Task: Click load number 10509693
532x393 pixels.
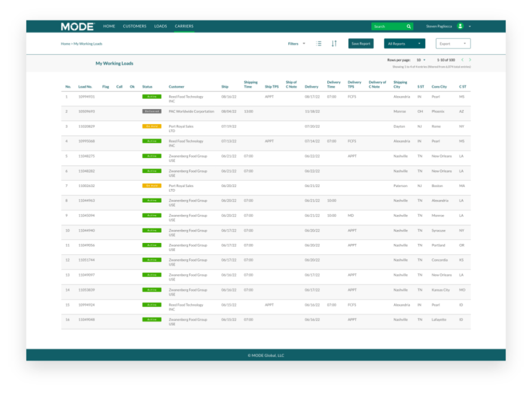Action: coord(87,111)
